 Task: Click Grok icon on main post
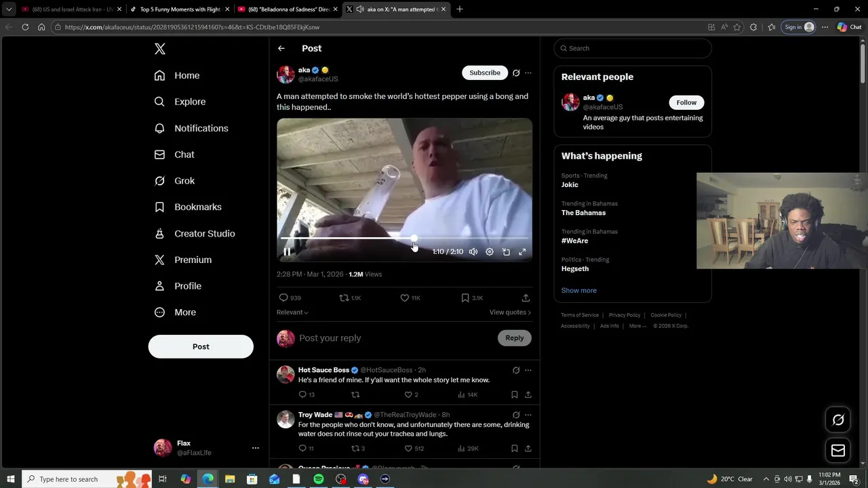coord(516,73)
